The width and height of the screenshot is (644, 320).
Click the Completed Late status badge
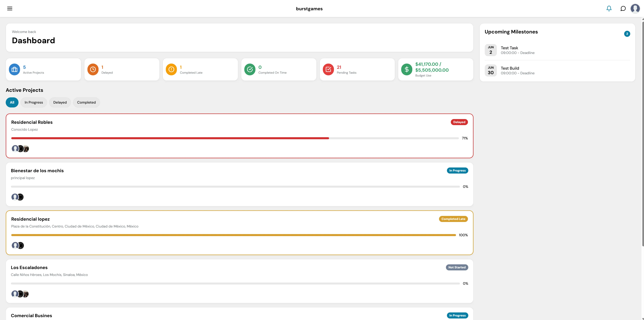point(453,219)
